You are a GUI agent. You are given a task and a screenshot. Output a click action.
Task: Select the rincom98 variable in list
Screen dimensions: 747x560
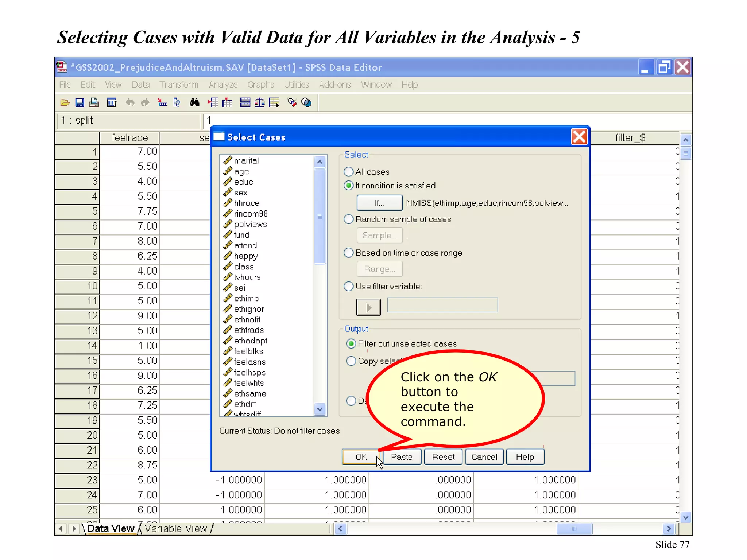point(251,214)
